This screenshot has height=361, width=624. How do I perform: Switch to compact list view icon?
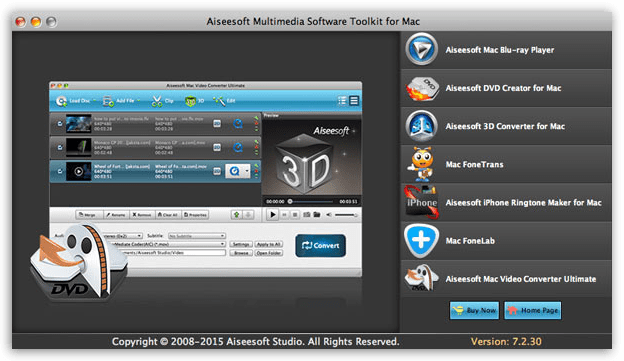(x=354, y=101)
